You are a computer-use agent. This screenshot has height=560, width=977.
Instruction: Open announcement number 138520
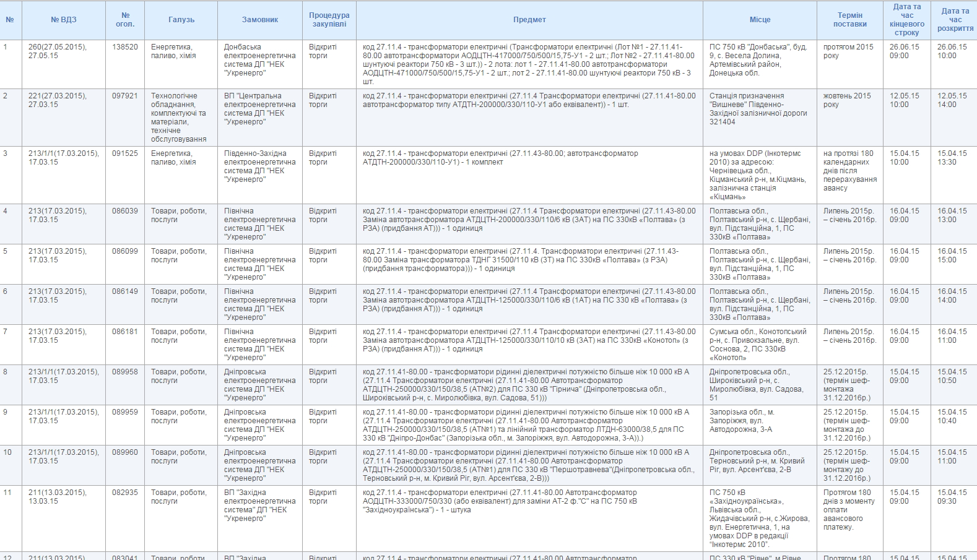pyautogui.click(x=125, y=47)
